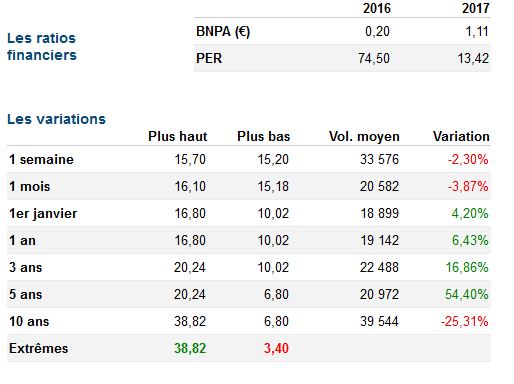Viewport: 514px width, 384px height.
Task: Click the Vol. moyen column header
Action: tap(364, 136)
